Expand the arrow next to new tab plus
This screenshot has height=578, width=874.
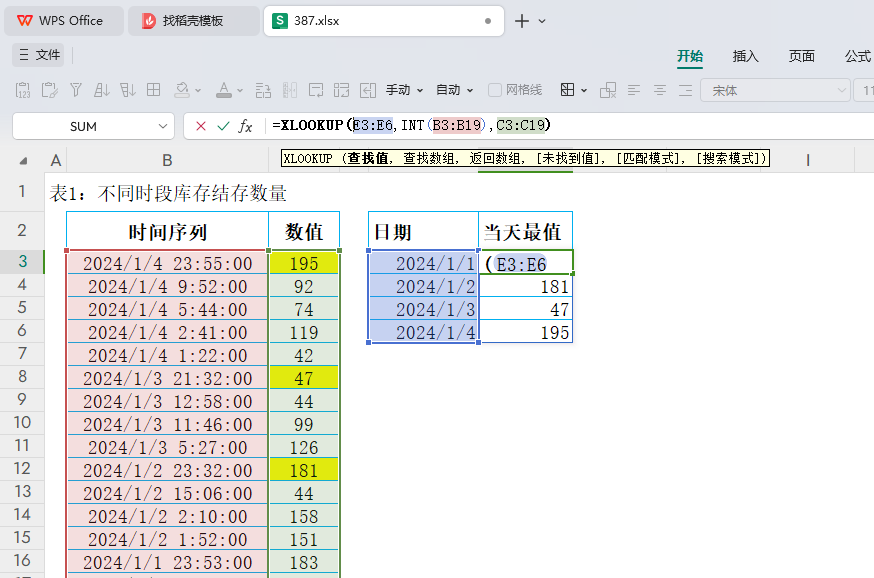point(542,21)
